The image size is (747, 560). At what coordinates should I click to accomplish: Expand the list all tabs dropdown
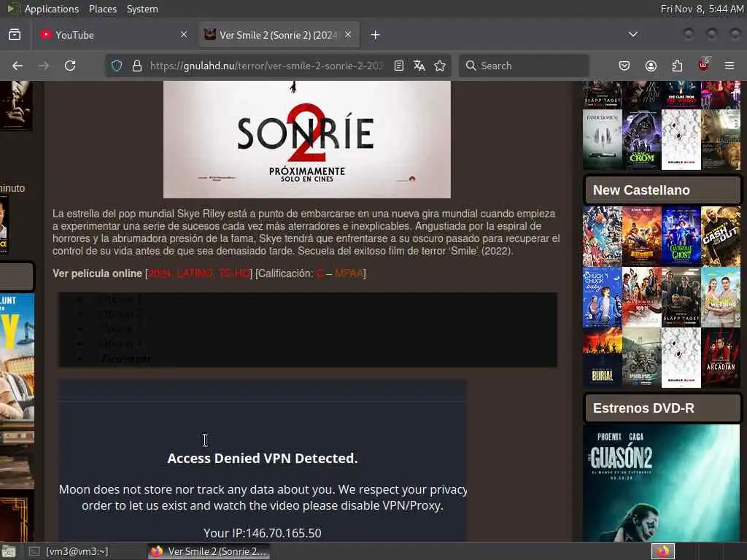point(633,34)
